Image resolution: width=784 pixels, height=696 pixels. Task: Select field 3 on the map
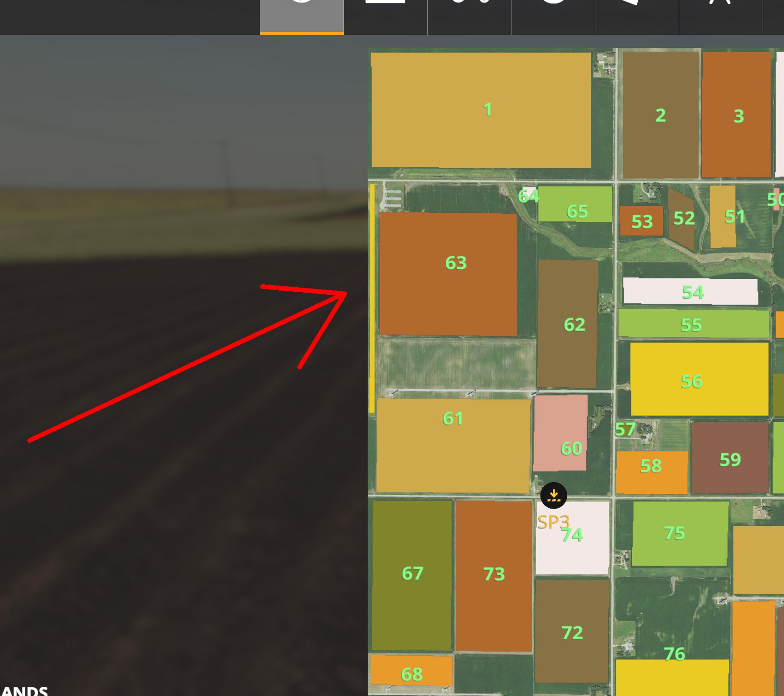pos(737,114)
